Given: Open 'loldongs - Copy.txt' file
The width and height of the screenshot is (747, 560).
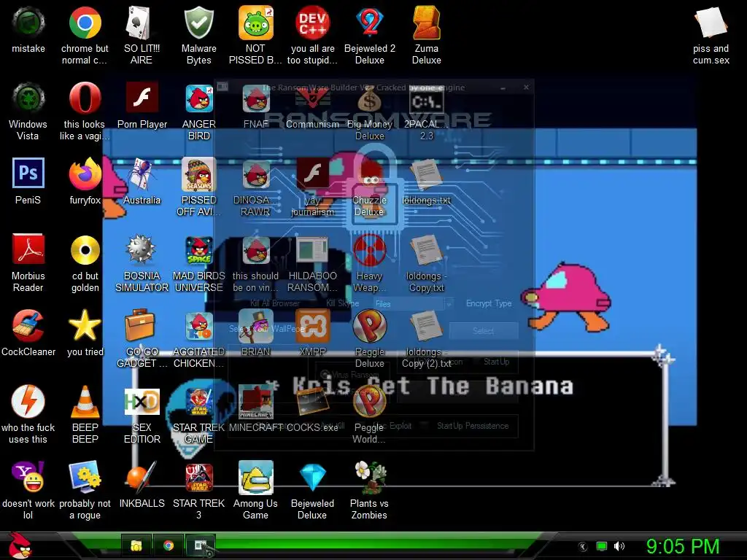Looking at the screenshot, I should click(x=426, y=250).
